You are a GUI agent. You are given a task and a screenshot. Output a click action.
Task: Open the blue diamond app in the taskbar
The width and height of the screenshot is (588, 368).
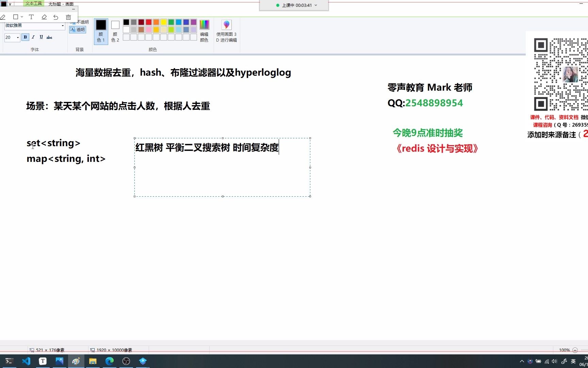point(143,361)
